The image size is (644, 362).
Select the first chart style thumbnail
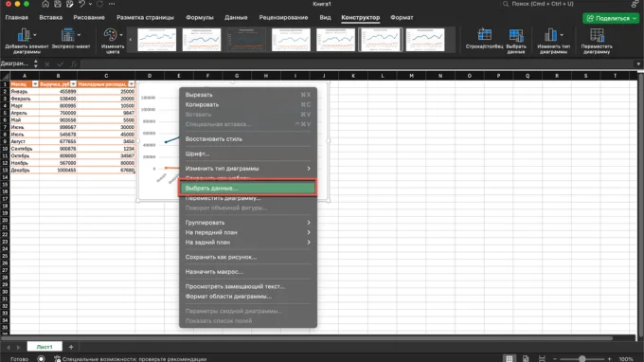coord(157,40)
